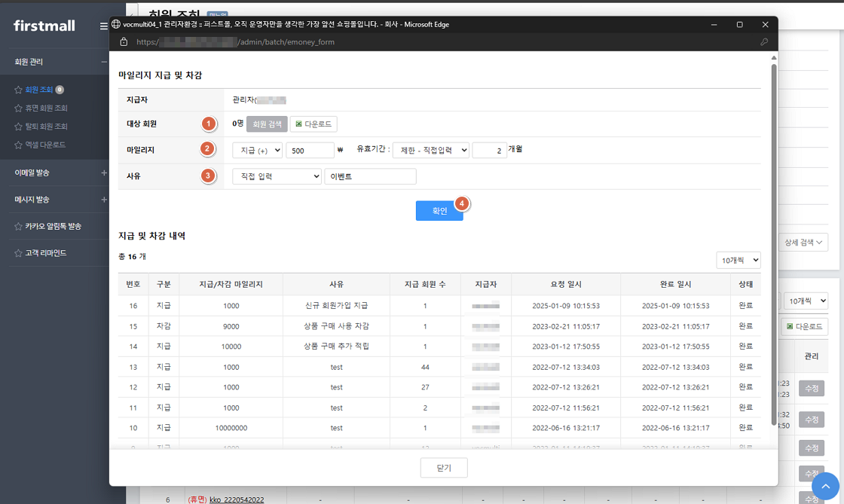The width and height of the screenshot is (844, 504).
Task: Open the 직접 입력 reason dropdown
Action: click(277, 176)
